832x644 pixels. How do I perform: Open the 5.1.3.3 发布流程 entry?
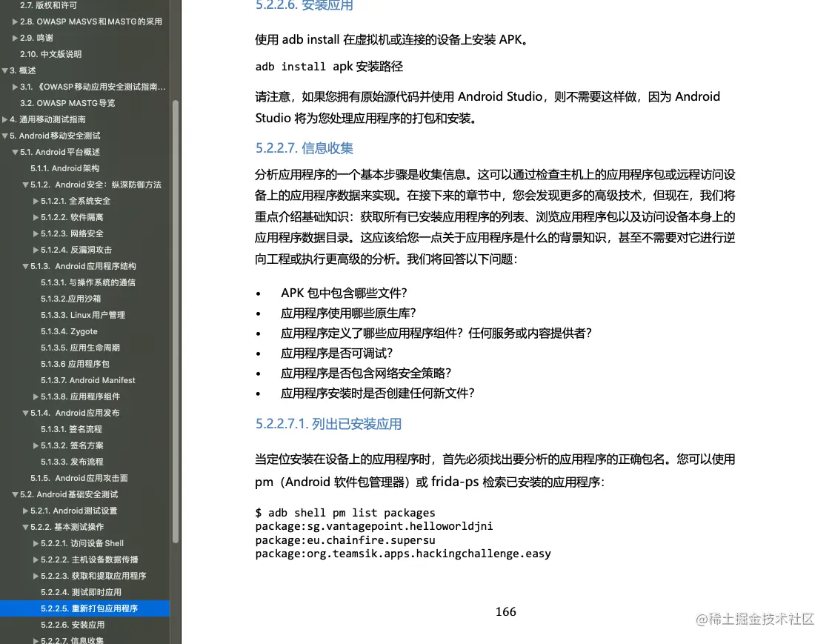72,462
